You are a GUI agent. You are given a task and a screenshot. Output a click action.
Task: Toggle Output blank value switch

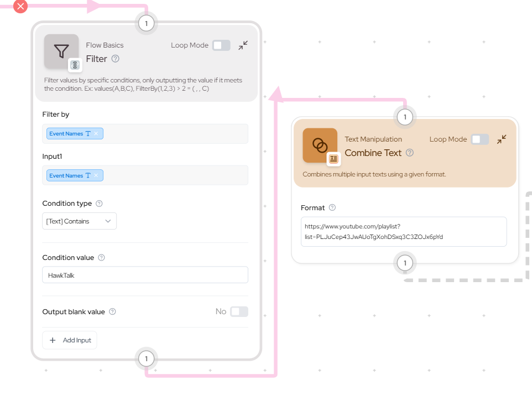(x=239, y=311)
